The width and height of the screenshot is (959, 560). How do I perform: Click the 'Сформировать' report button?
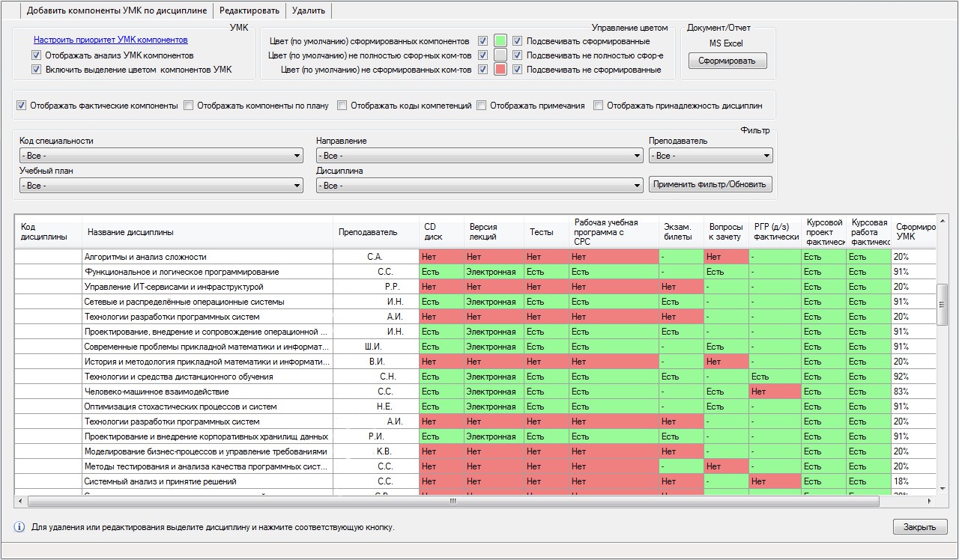coord(727,61)
